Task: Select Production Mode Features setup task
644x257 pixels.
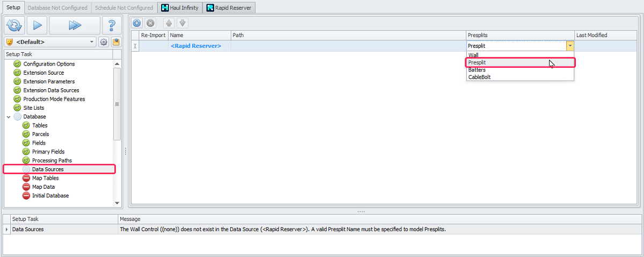Action: click(x=54, y=99)
